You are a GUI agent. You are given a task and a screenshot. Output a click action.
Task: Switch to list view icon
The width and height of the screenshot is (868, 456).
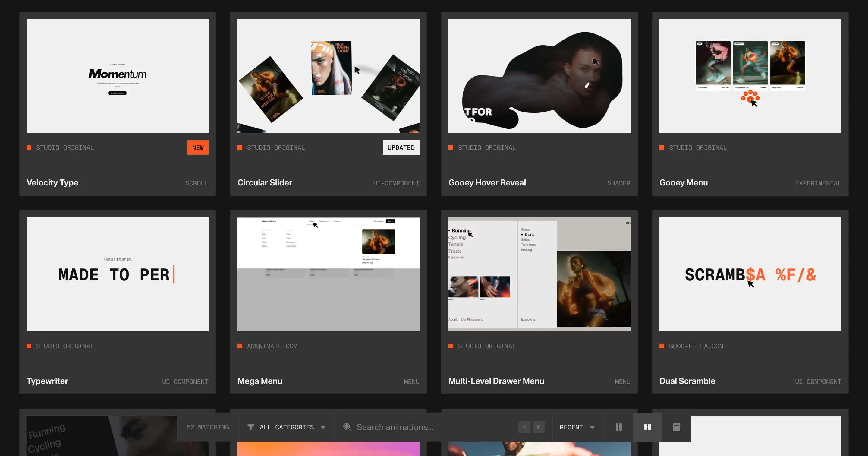pyautogui.click(x=677, y=427)
